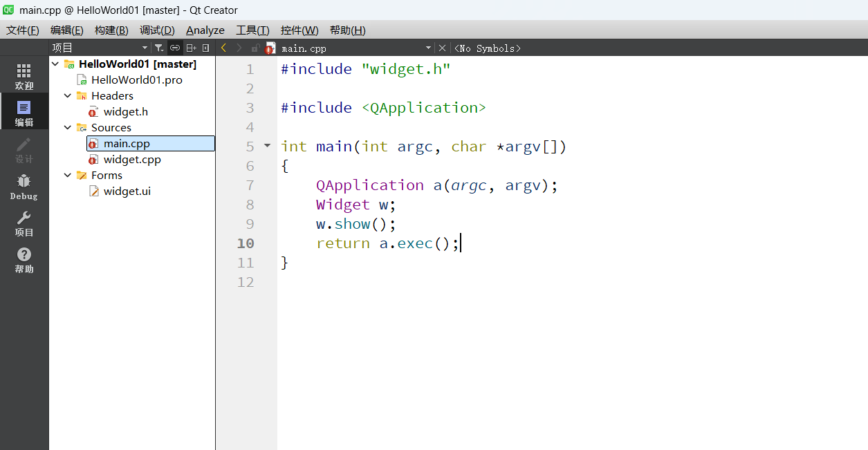Collapse the Headers folder
Screen dimensions: 868x450
click(x=68, y=95)
